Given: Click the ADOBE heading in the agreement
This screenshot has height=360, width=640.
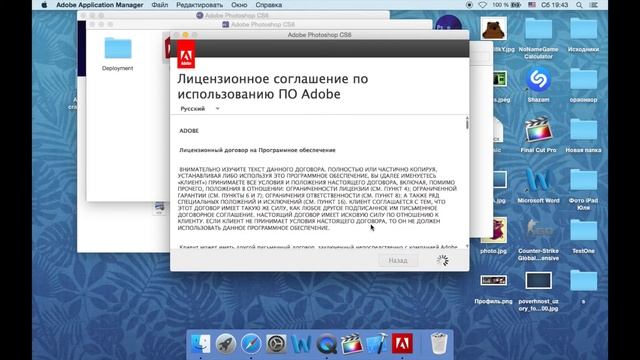Looking at the screenshot, I should (189, 131).
